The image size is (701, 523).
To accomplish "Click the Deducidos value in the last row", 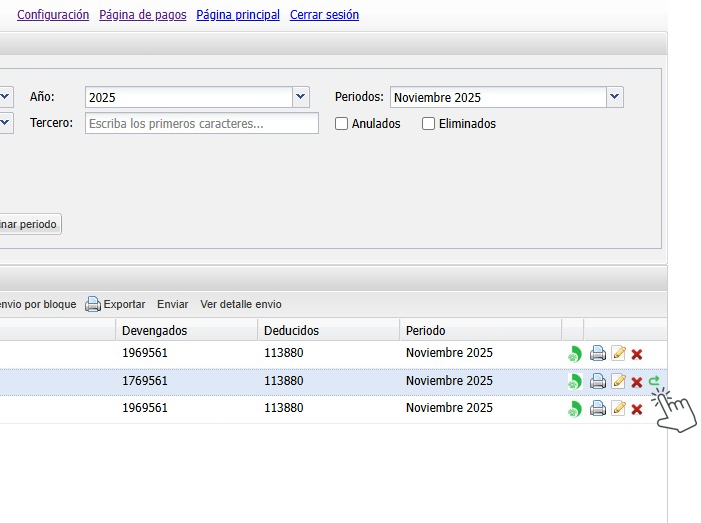I will [283, 408].
